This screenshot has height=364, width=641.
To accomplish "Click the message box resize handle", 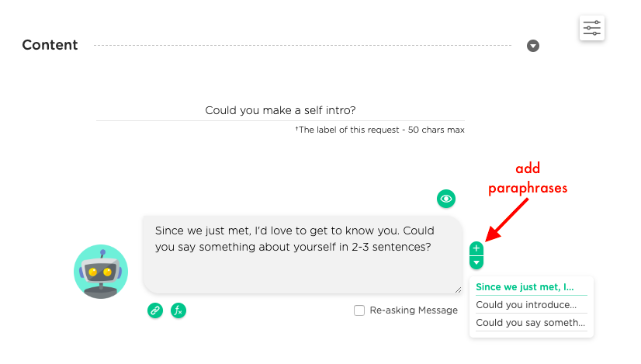I will tap(459, 289).
